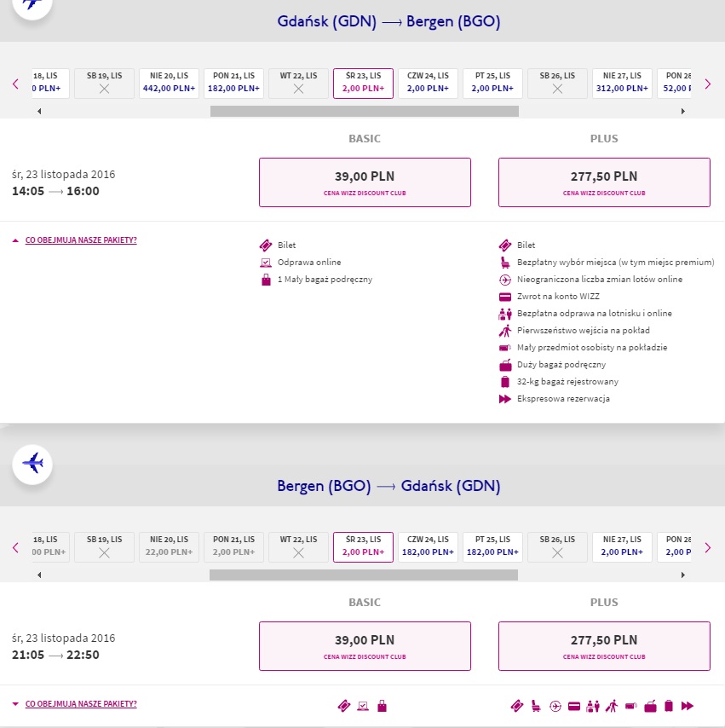Click online check-in icon in return BASIC summary
Screen dimensions: 725x728
point(363,706)
